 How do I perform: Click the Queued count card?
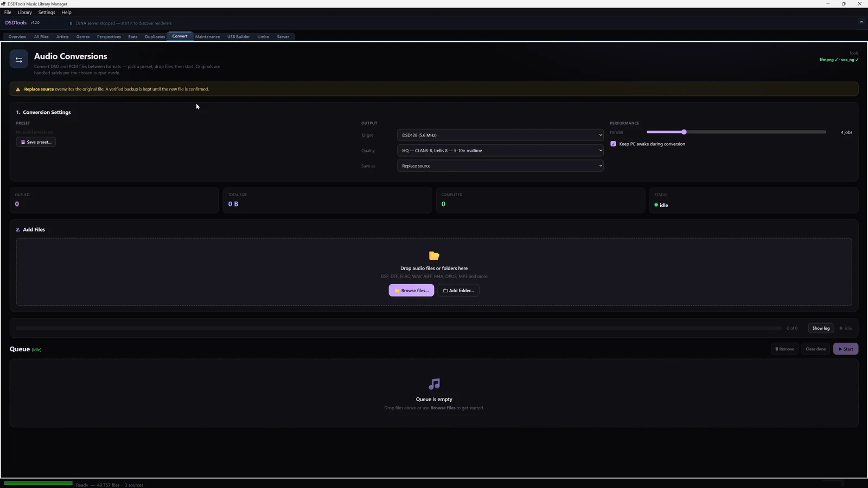(114, 200)
